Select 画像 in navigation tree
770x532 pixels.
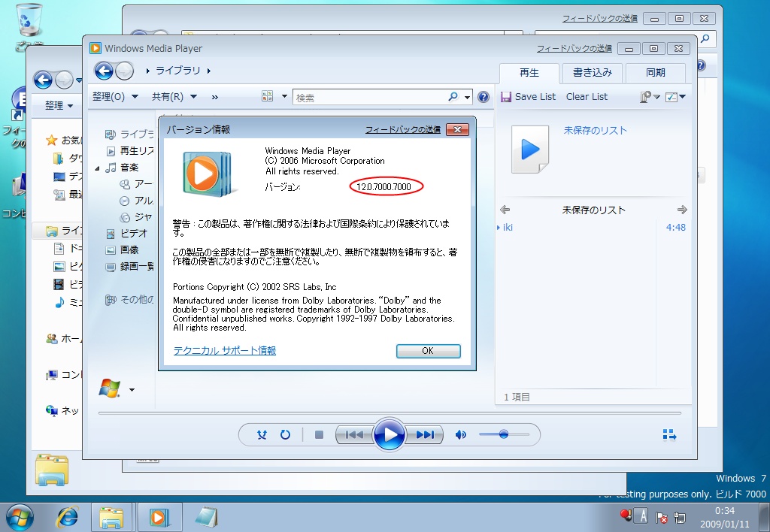123,249
